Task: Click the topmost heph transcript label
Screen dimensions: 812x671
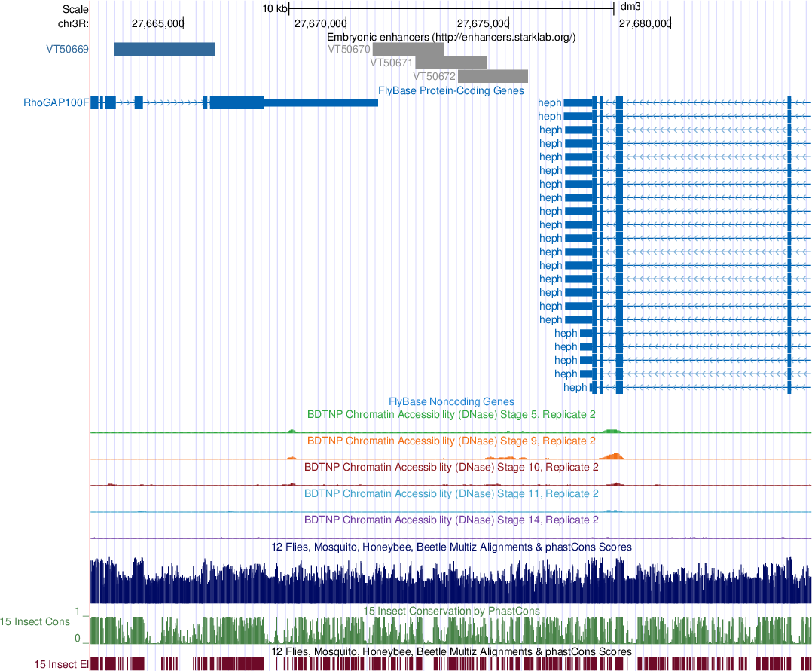Action: point(549,102)
